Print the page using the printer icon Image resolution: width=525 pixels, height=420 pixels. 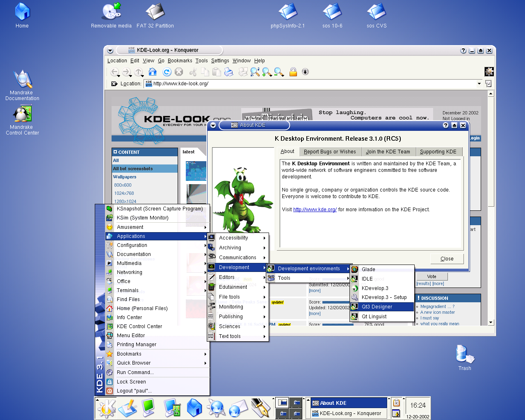point(229,72)
